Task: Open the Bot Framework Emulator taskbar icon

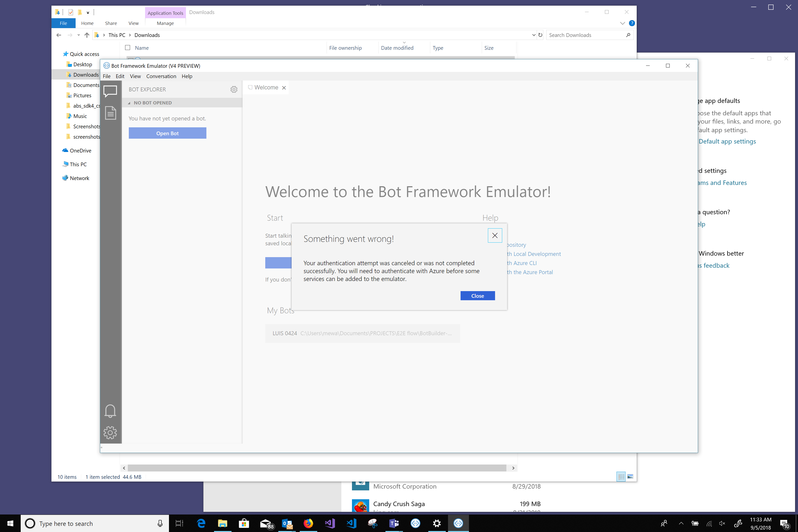Action: (x=458, y=523)
